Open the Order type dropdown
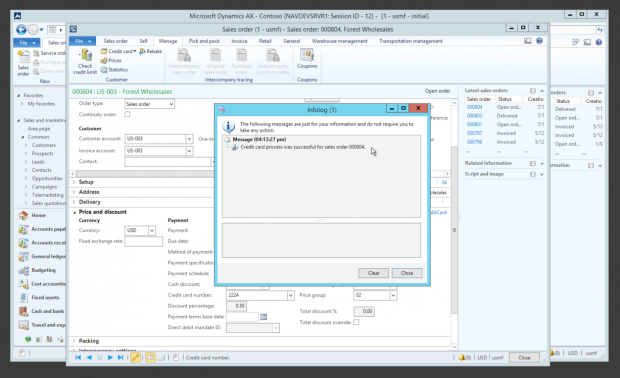Viewport: 620px width, 378px height. click(x=171, y=104)
